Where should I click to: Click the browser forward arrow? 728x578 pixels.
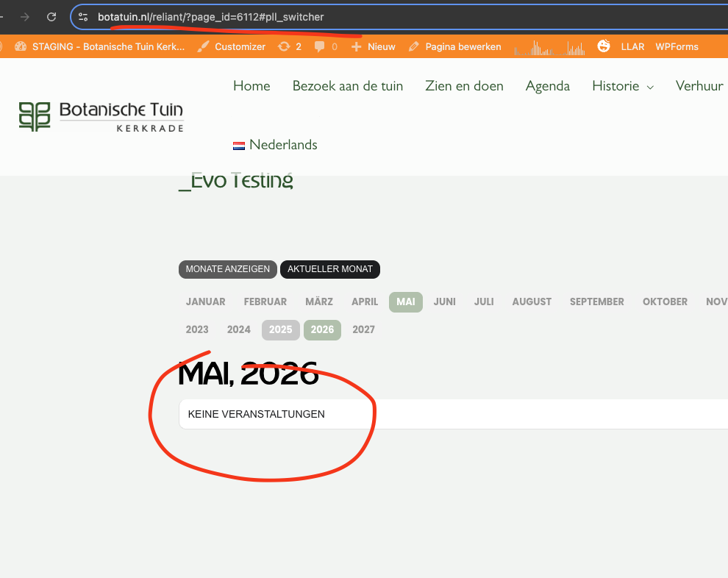(x=24, y=17)
